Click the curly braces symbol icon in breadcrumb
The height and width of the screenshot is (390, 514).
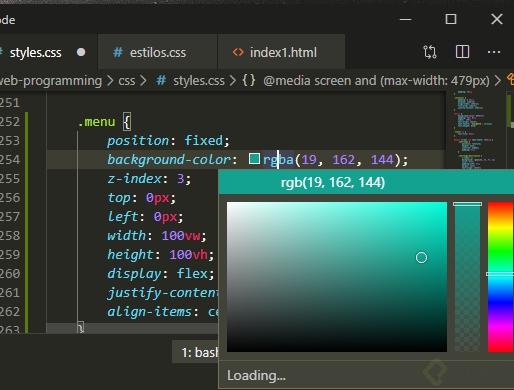[249, 80]
